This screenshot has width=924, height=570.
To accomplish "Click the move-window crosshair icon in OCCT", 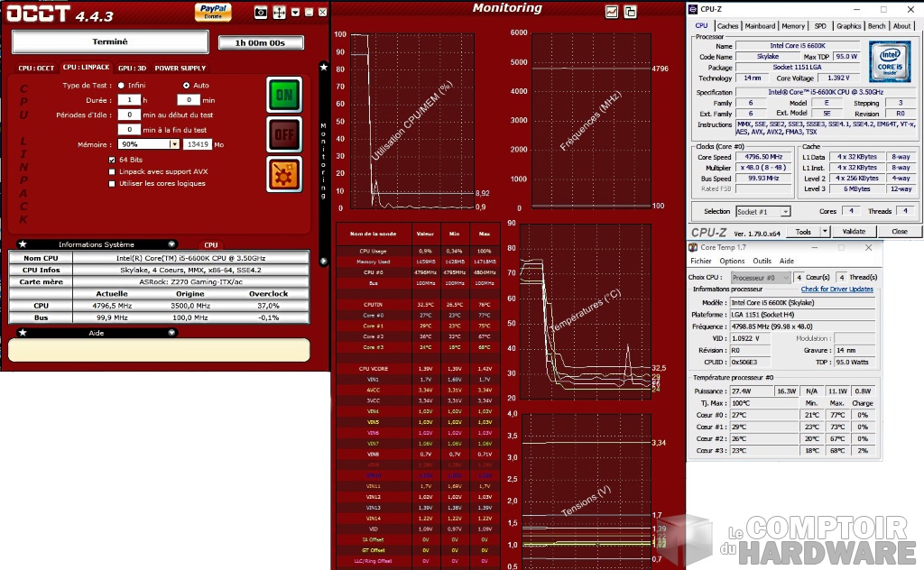I will coord(280,12).
